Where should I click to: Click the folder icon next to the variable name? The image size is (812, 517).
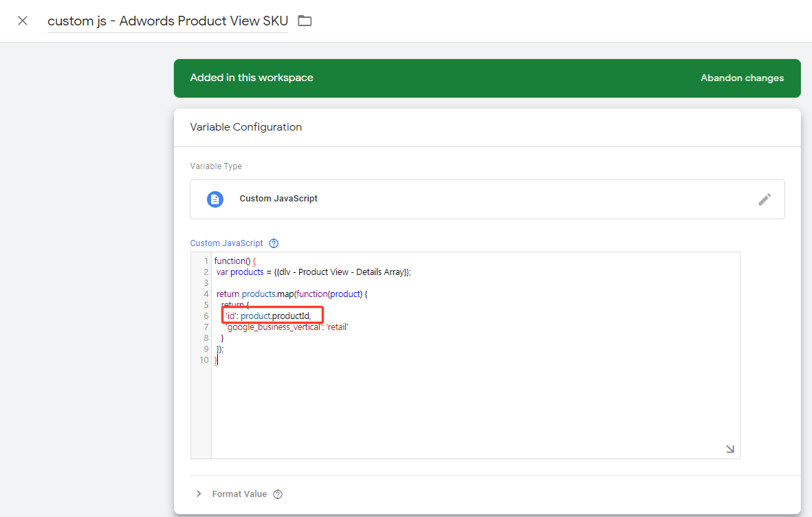pos(305,21)
